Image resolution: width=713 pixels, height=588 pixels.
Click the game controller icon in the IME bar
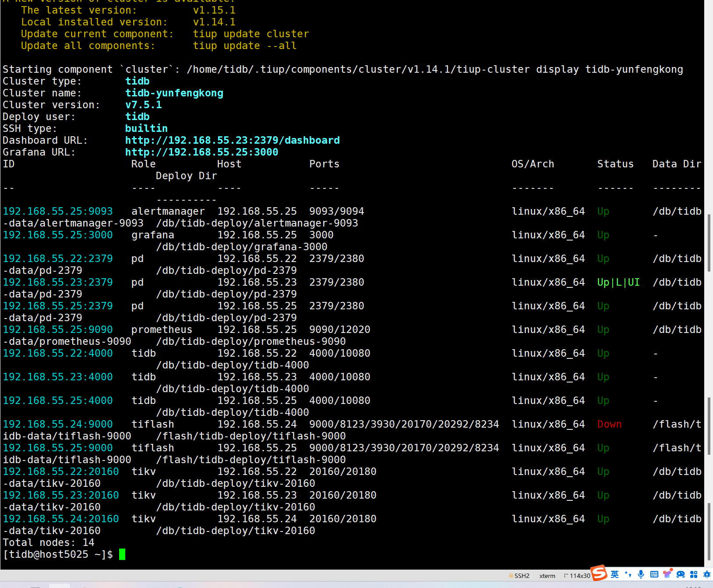coord(681,574)
